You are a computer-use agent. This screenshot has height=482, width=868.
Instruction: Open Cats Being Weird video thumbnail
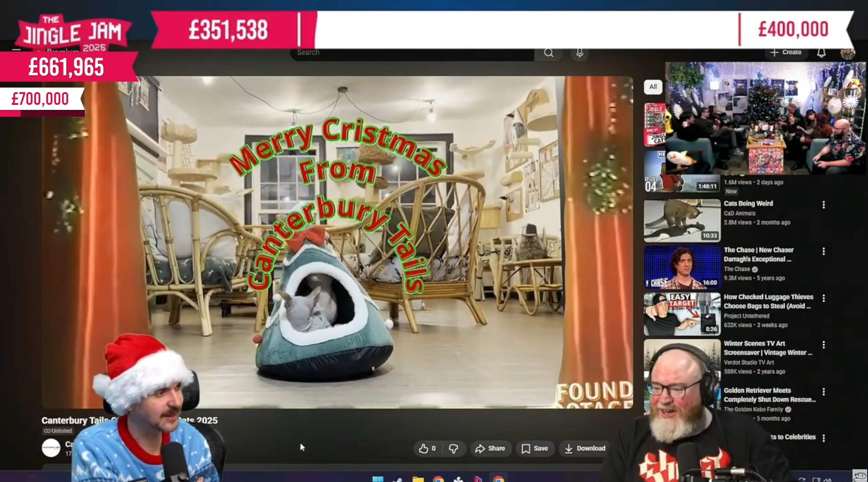click(x=681, y=220)
